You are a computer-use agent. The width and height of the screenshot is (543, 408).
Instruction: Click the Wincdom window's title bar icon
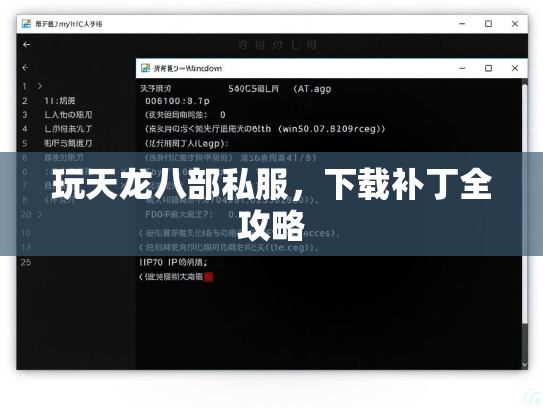coord(145,68)
